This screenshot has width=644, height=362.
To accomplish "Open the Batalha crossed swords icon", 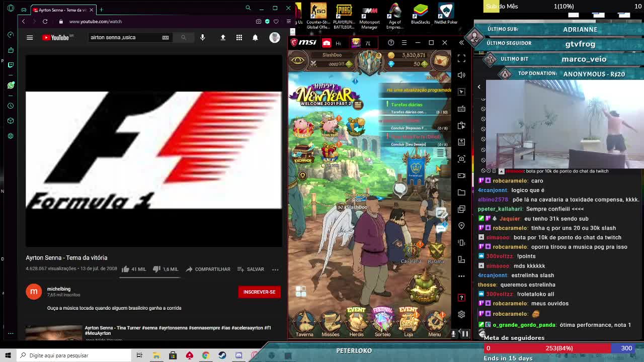I will [x=436, y=252].
